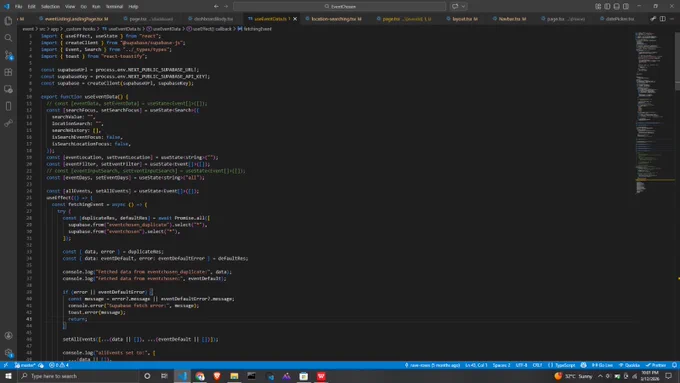
Task: Click Ln 43, Col 1 cursor position
Action: coord(476,365)
